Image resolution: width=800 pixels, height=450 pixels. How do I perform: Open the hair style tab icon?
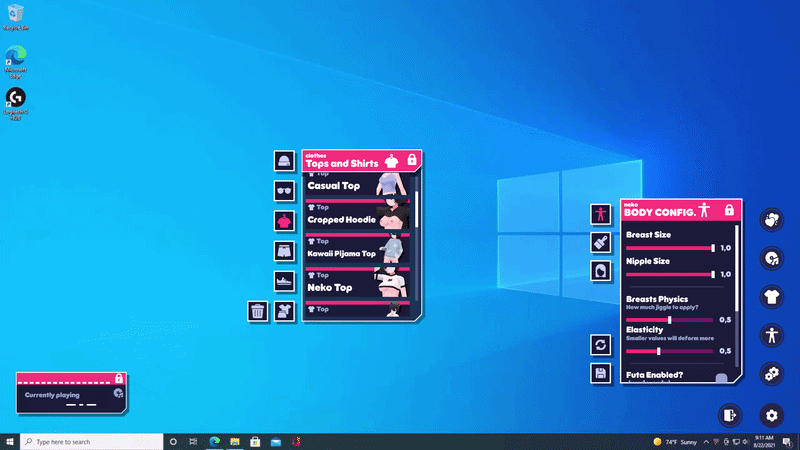[601, 271]
